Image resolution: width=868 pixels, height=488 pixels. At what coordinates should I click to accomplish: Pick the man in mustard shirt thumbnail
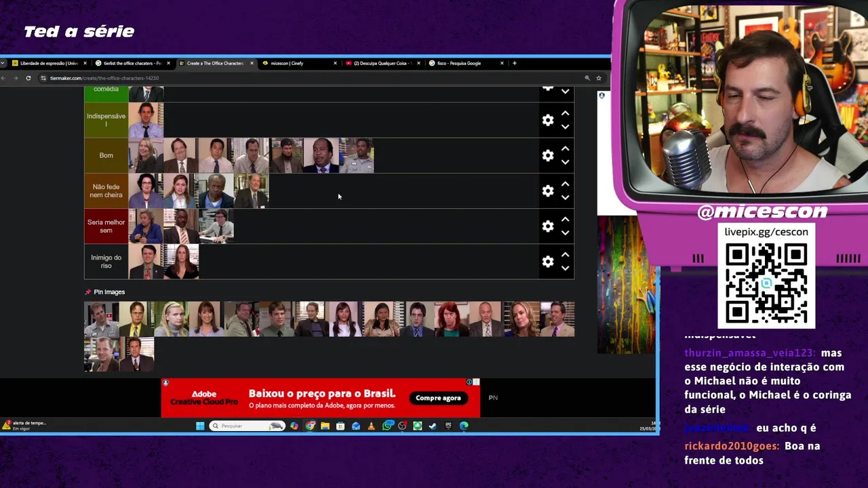136,319
